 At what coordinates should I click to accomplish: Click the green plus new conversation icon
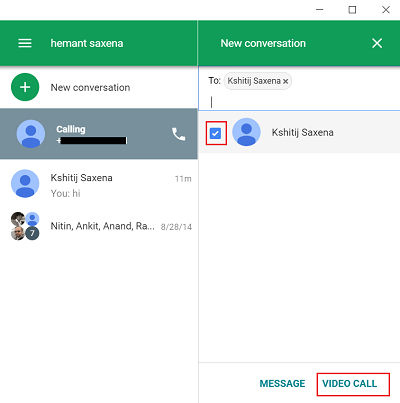pyautogui.click(x=25, y=87)
